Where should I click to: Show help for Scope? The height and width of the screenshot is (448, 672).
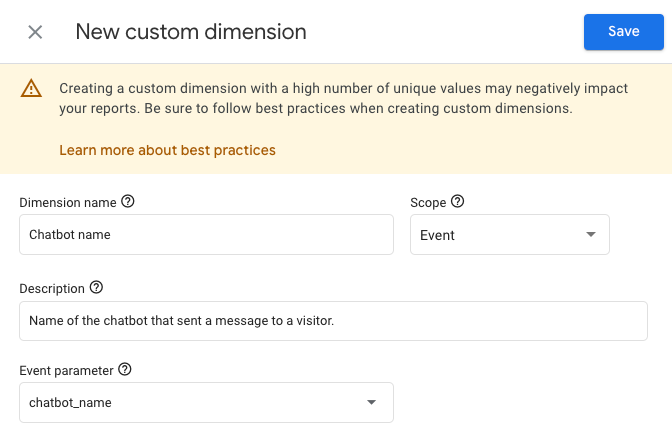pos(458,201)
